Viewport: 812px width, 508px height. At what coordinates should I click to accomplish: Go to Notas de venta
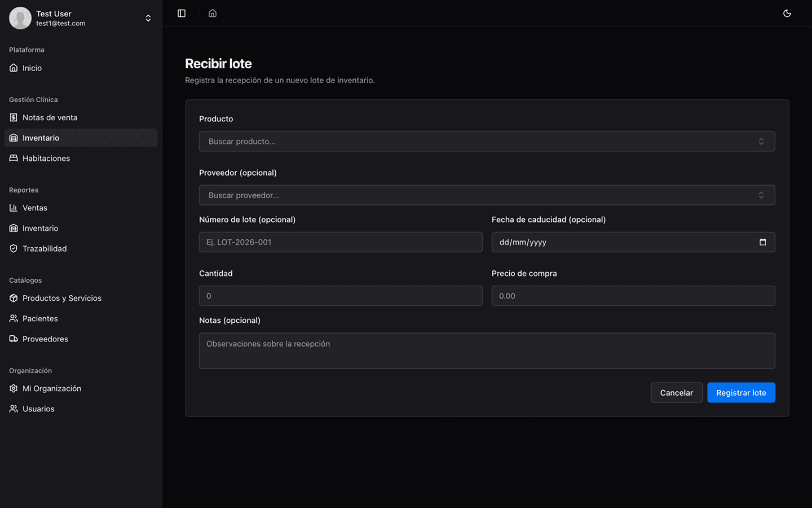50,117
